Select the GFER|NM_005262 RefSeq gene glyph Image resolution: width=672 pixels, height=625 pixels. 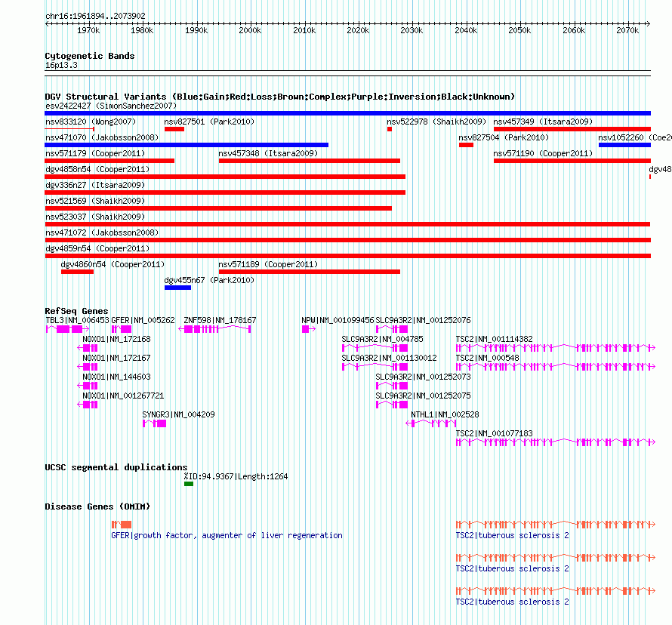tap(122, 329)
